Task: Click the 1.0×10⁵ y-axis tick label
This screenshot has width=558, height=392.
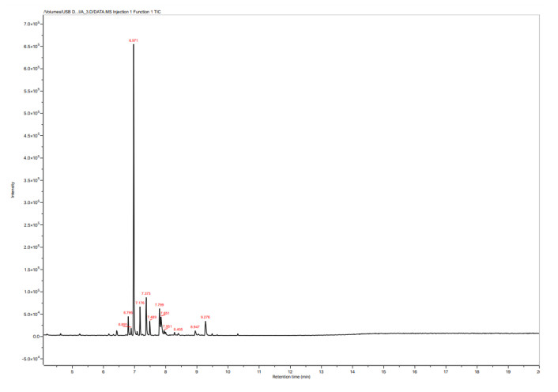Action: 32,292
